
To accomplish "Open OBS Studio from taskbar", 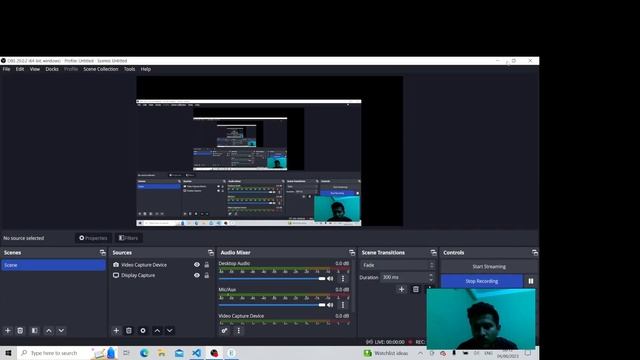I will 214,353.
